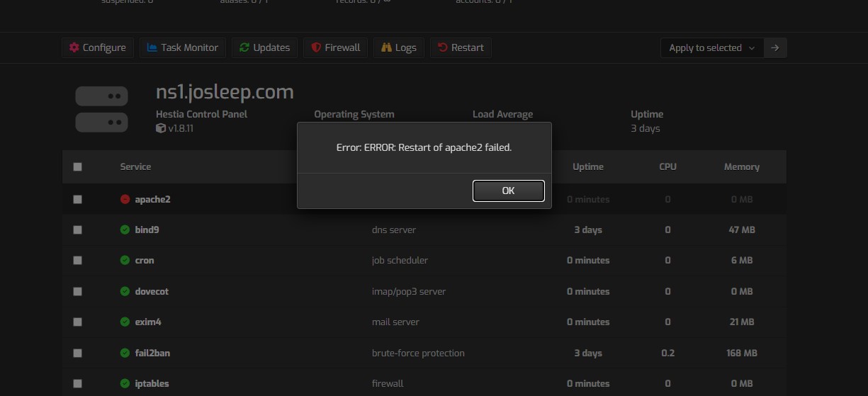Image resolution: width=868 pixels, height=396 pixels.
Task: Click the CPU column header
Action: coord(667,166)
